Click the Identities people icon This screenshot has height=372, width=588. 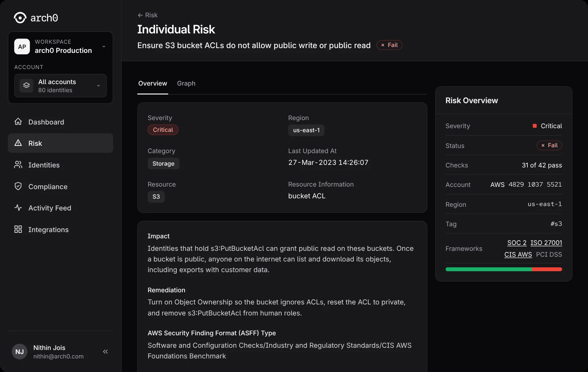18,165
